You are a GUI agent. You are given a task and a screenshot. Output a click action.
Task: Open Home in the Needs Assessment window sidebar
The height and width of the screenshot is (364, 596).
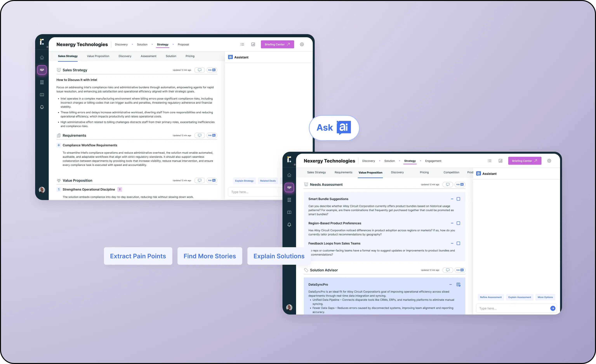pos(289,175)
